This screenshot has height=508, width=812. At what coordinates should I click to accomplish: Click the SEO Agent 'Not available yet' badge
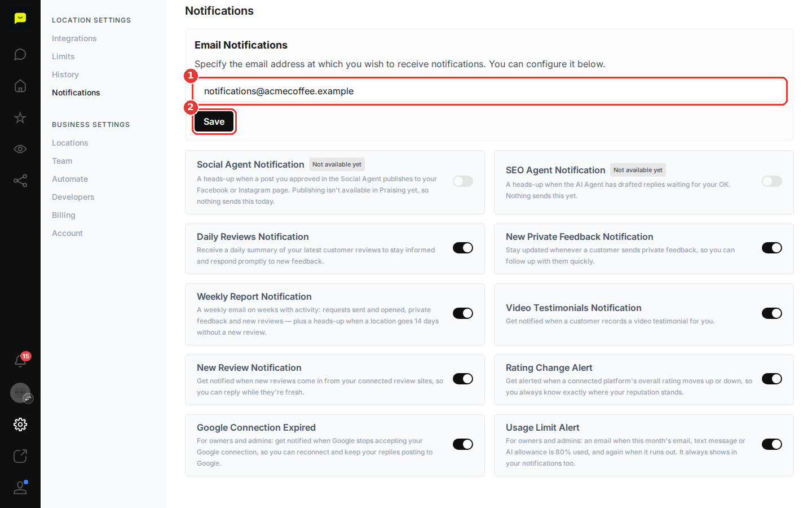638,170
